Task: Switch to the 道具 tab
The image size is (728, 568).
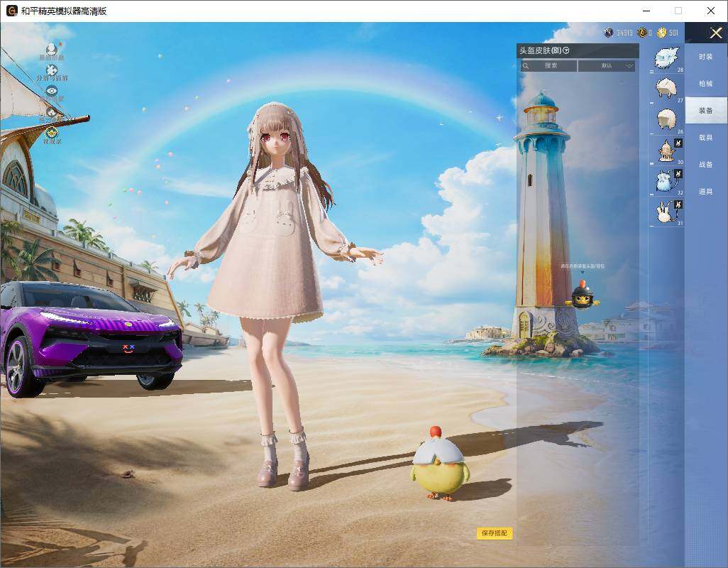Action: (x=706, y=192)
